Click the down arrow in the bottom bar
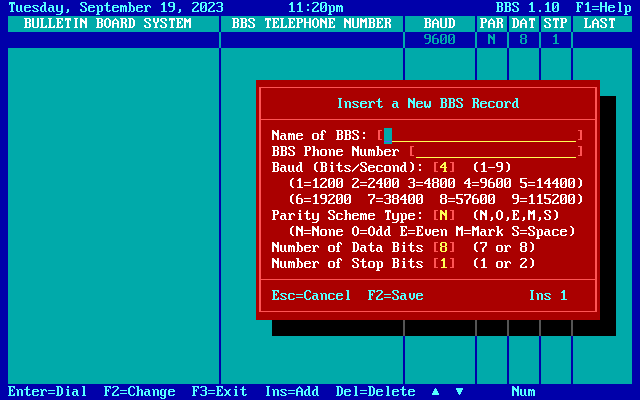Viewport: 640px width, 400px height. coord(459,392)
